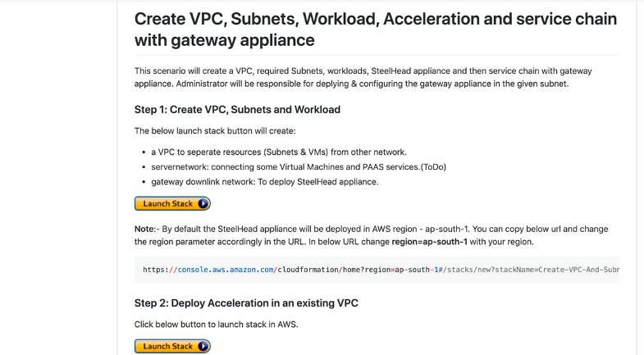Click the Launch Stack button under Step 2
This screenshot has height=355, width=644.
pos(172,346)
